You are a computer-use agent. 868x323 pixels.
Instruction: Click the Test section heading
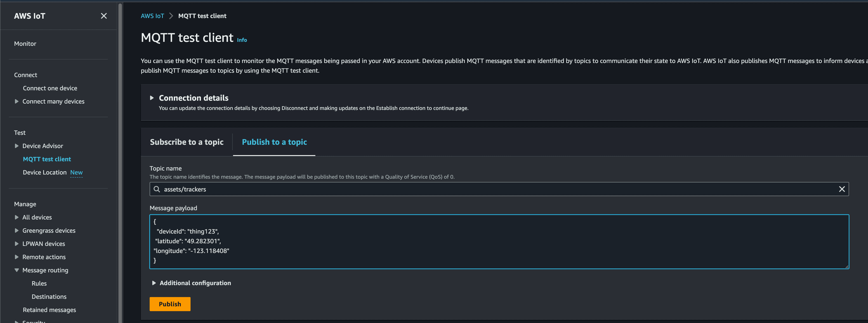tap(19, 133)
